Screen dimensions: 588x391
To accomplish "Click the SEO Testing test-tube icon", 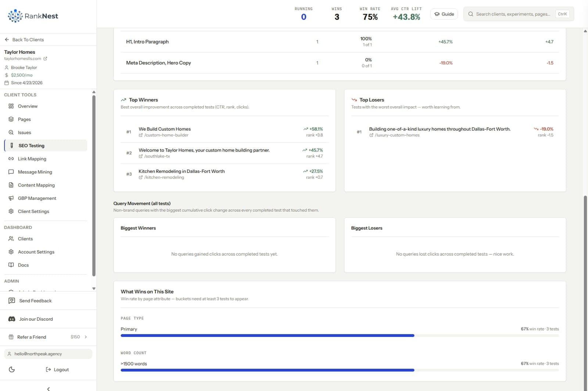I will tap(12, 146).
